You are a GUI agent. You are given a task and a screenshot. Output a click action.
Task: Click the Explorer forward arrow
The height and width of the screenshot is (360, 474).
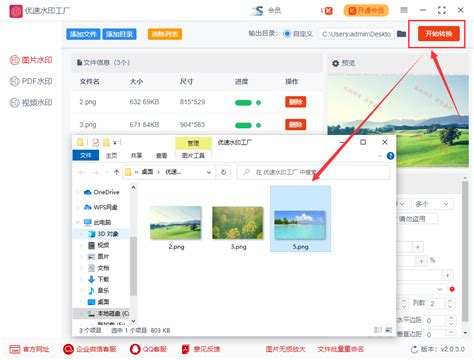point(96,172)
